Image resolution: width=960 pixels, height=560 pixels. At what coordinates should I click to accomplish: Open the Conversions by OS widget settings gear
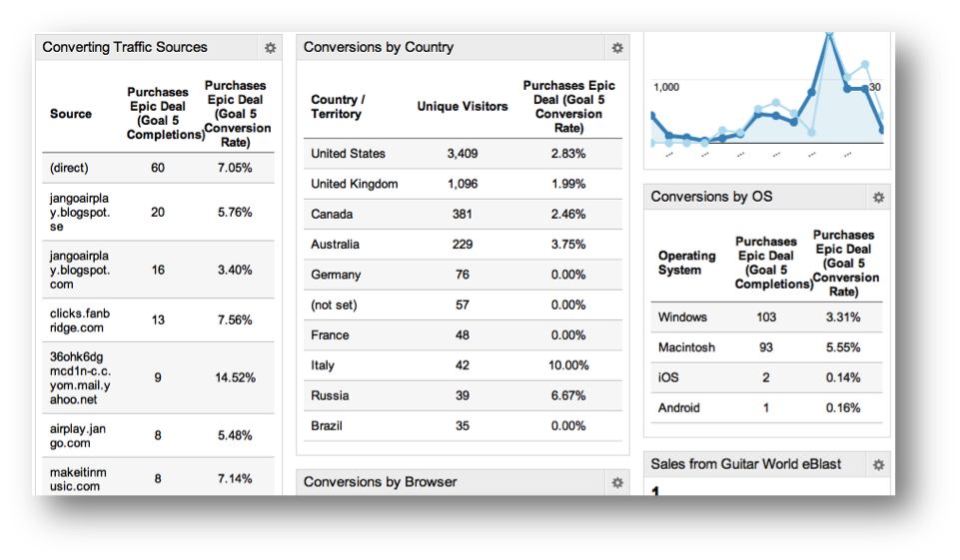coord(878,198)
